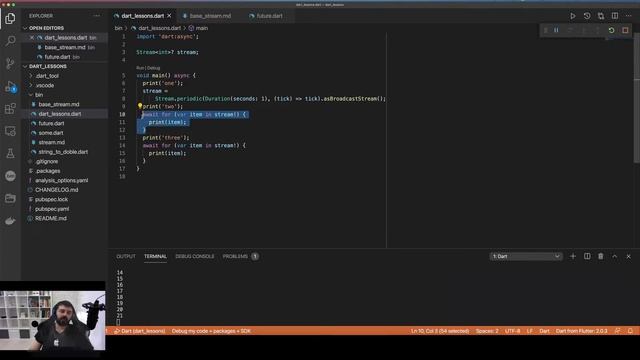Screen dimensions: 640x360
Task: Change encoding via UTF-8 status item
Action: (x=513, y=331)
